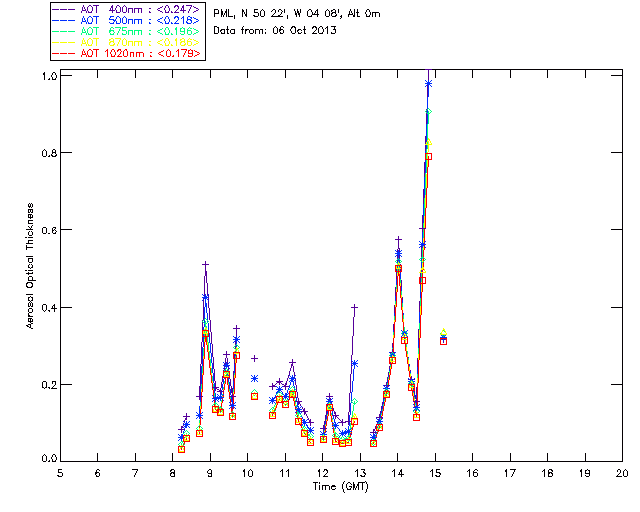Click the x-axis label 8

coord(173,473)
